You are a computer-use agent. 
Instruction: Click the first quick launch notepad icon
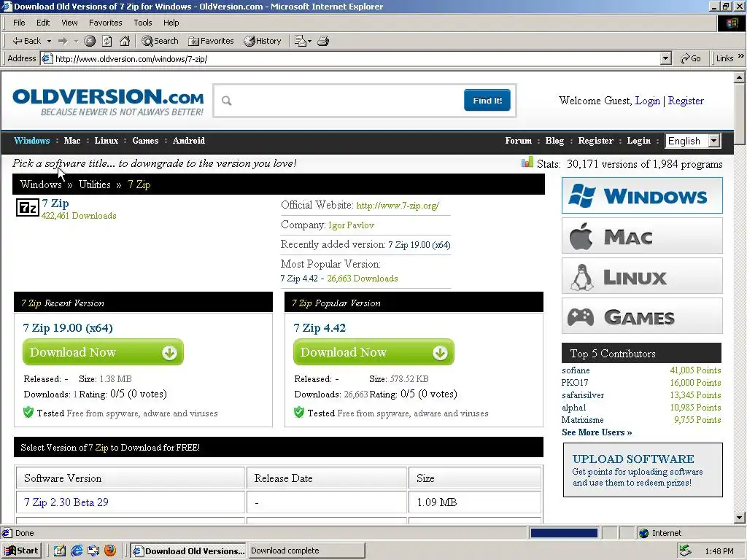click(x=60, y=551)
